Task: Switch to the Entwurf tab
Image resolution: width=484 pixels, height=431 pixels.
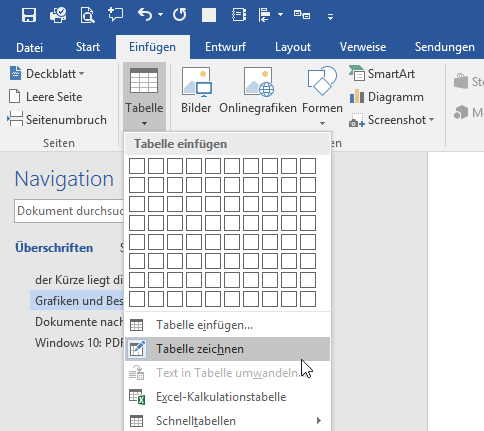Action: click(226, 47)
